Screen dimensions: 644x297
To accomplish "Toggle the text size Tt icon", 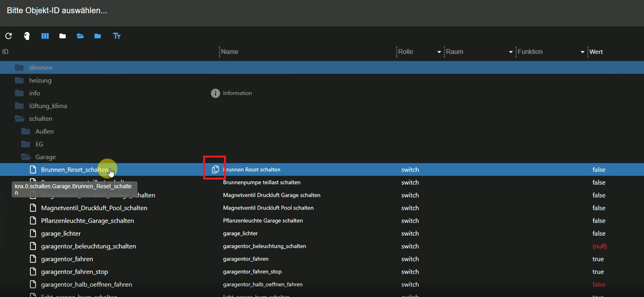I will (117, 36).
